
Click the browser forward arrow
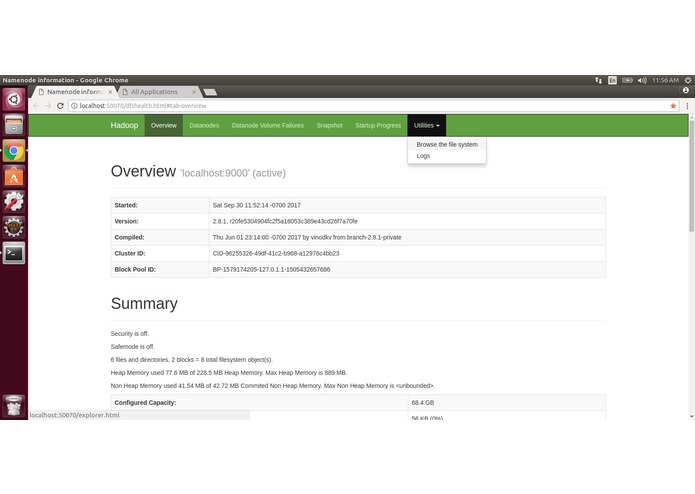pos(48,106)
